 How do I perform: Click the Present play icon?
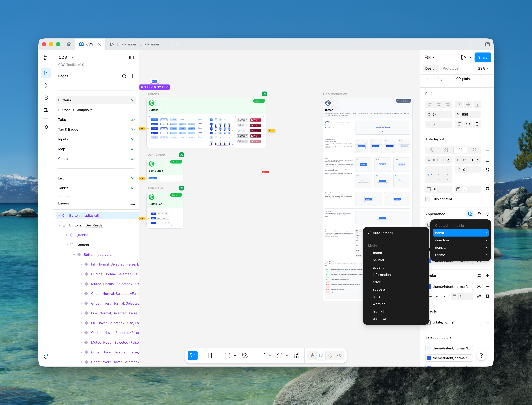(463, 57)
